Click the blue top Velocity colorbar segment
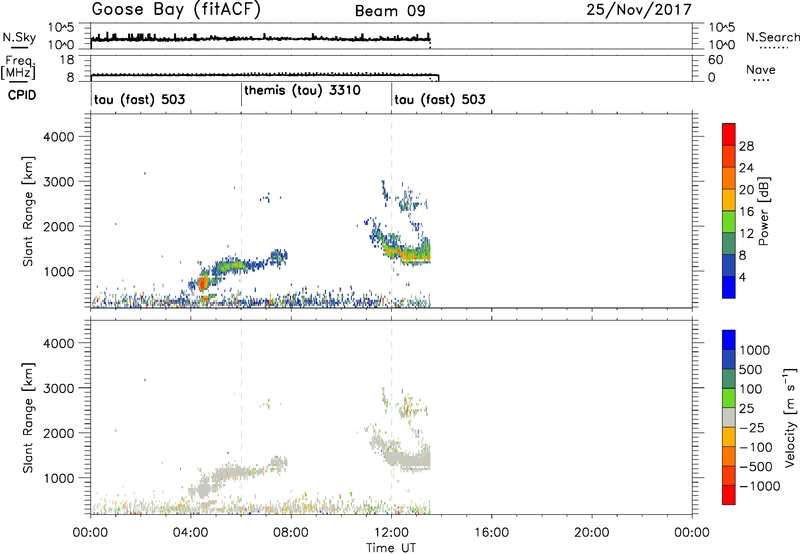800x554 pixels. tap(729, 340)
